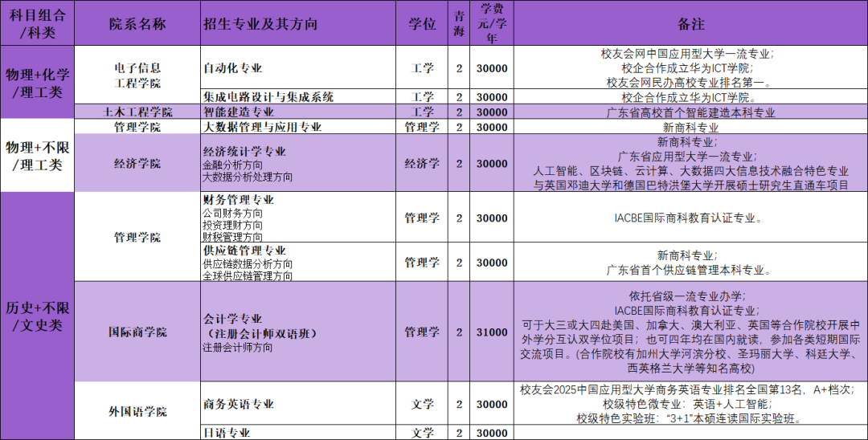Click 文学 degree in 商务英语专业 row
The height and width of the screenshot is (440, 868).
[x=422, y=404]
